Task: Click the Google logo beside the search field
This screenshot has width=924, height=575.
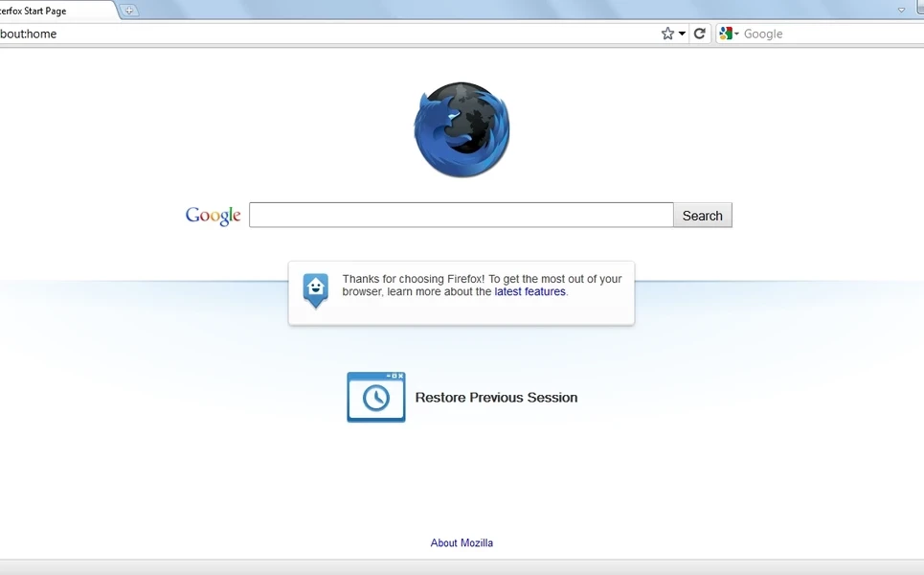Action: (213, 216)
